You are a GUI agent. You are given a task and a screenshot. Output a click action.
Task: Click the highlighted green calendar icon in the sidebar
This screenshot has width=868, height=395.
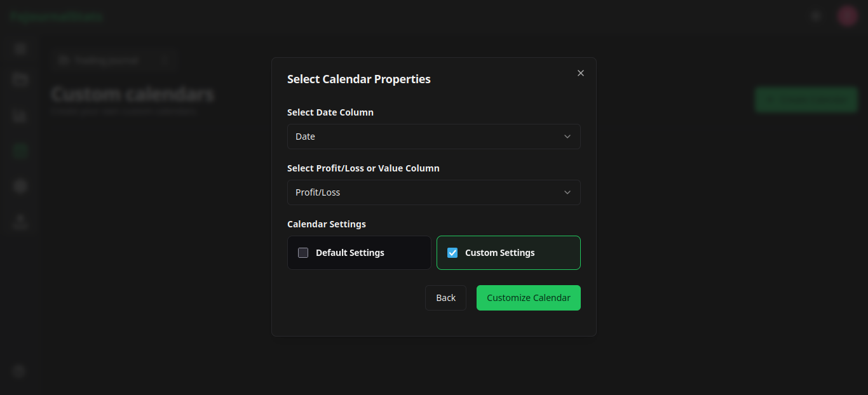19,151
